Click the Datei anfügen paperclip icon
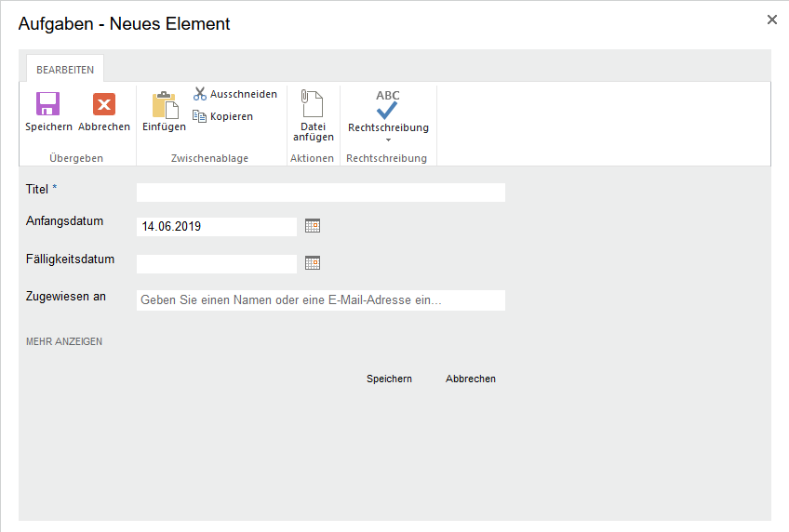The width and height of the screenshot is (789, 532). (x=313, y=104)
